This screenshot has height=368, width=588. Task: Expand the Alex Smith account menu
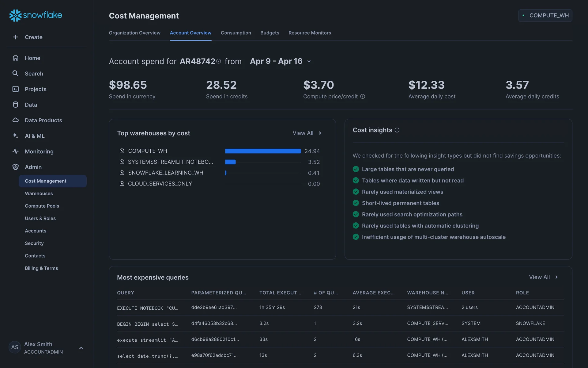click(x=81, y=348)
